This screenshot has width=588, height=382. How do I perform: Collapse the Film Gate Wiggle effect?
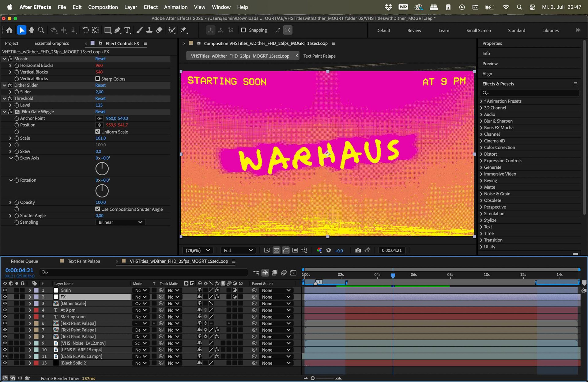[x=4, y=112]
